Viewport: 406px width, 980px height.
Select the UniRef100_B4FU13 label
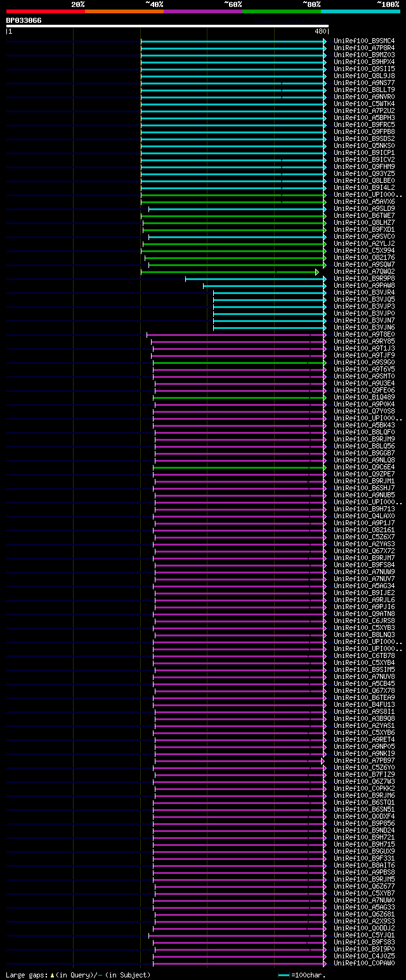tap(364, 705)
